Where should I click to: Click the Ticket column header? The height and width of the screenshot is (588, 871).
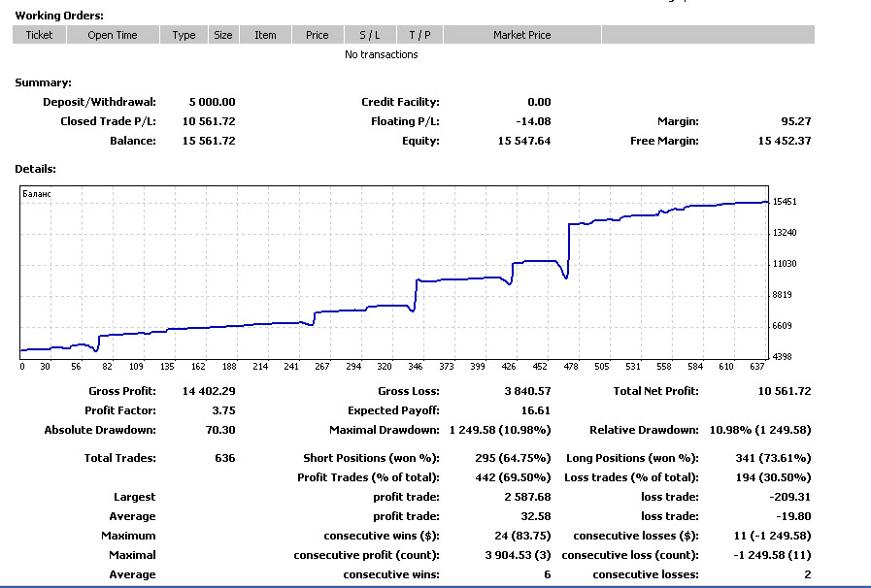pyautogui.click(x=39, y=35)
